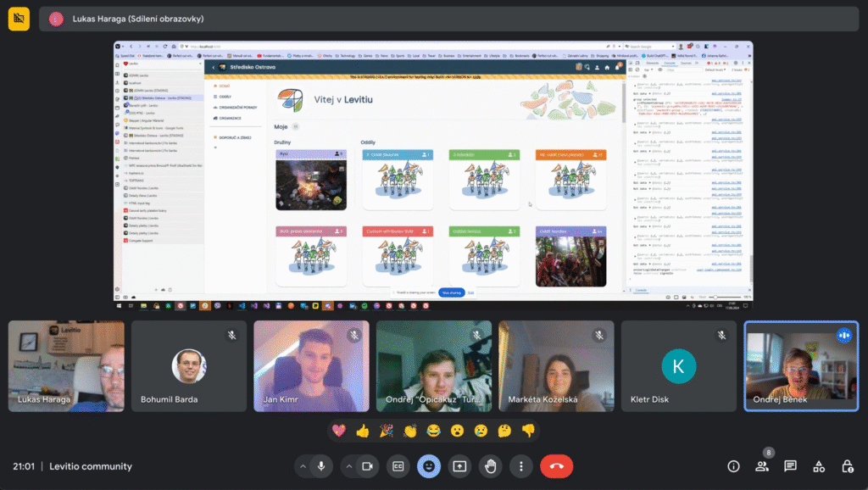Open ORGANIZAČNÍ PORADY in the shared sidebar
This screenshot has width=868, height=490.
tap(236, 108)
